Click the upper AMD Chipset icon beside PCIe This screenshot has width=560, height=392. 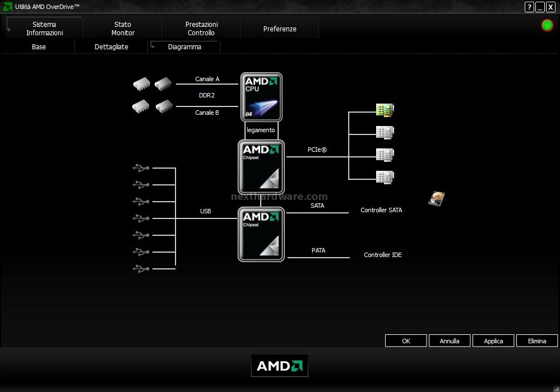coord(261,167)
